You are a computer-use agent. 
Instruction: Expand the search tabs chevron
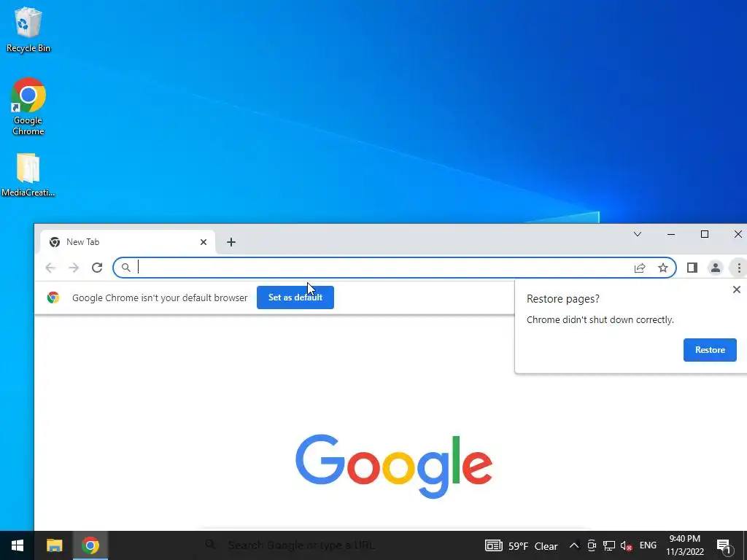coord(638,234)
